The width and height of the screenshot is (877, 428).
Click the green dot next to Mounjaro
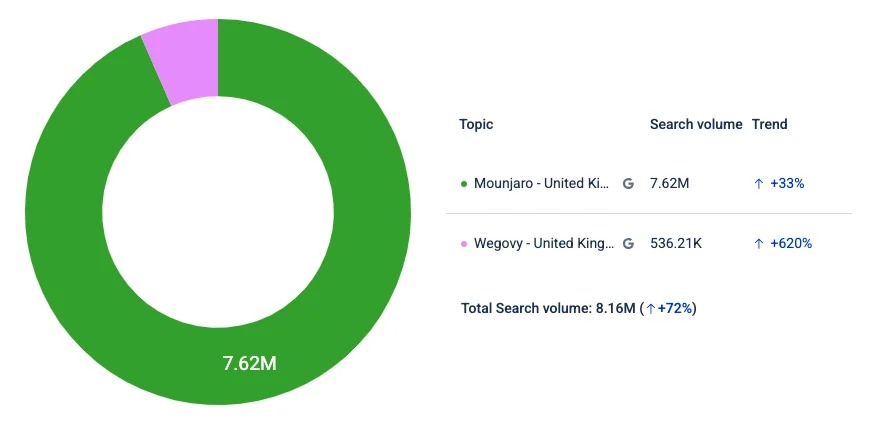coord(464,184)
